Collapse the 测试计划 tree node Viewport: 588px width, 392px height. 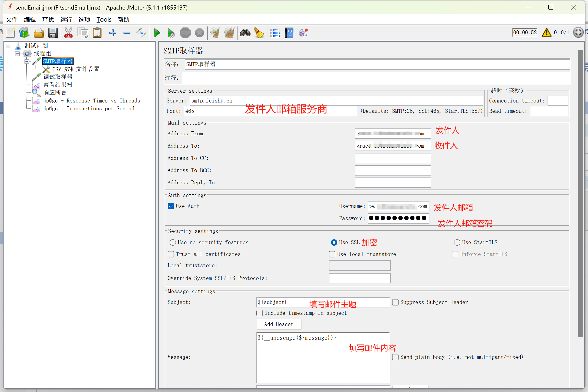pyautogui.click(x=8, y=46)
